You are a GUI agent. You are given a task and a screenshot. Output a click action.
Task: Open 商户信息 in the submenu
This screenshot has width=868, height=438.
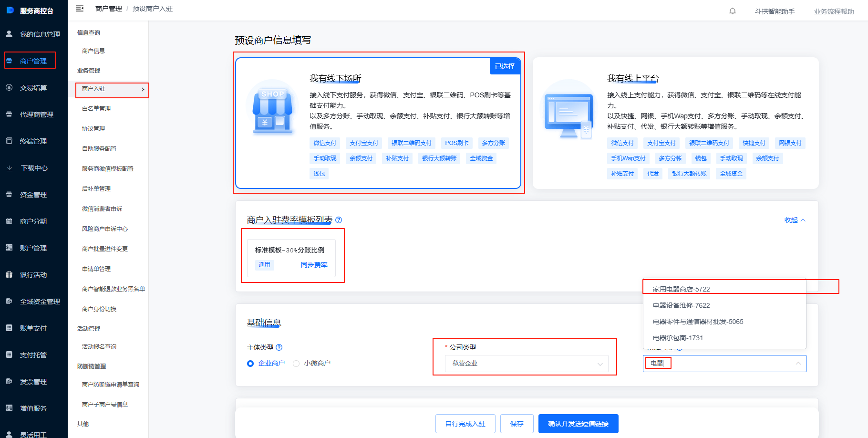(93, 51)
